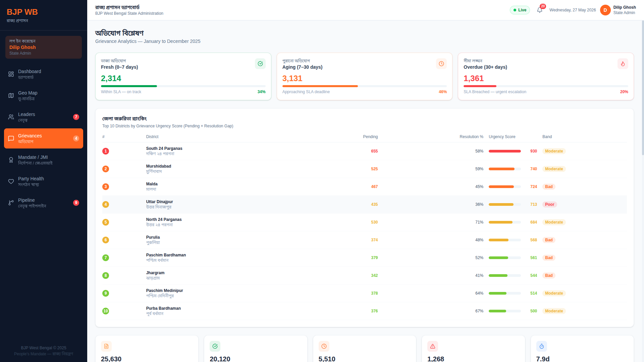Click the Paschim Medinipur district name

pos(164,291)
